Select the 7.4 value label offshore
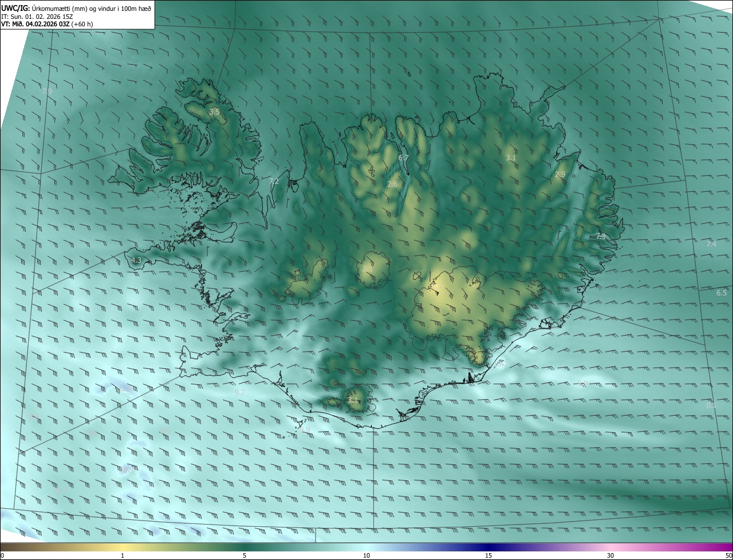This screenshot has width=733, height=560. click(711, 244)
